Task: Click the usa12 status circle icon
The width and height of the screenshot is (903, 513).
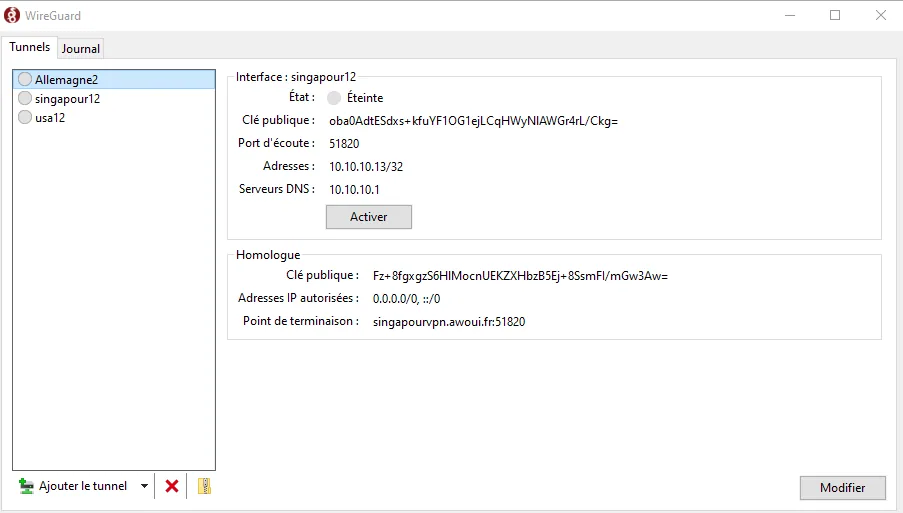Action: (25, 117)
